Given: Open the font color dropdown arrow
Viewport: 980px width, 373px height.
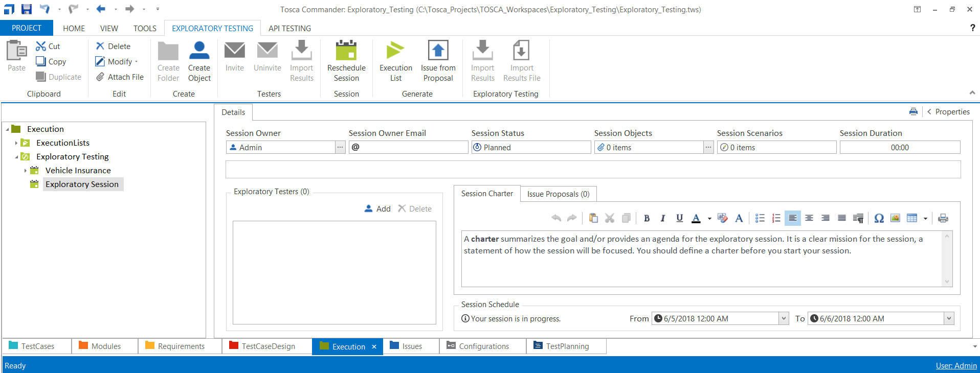Looking at the screenshot, I should (709, 219).
